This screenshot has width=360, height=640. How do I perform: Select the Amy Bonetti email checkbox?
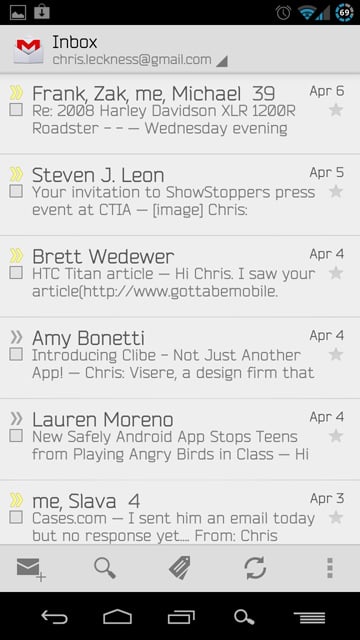point(16,354)
